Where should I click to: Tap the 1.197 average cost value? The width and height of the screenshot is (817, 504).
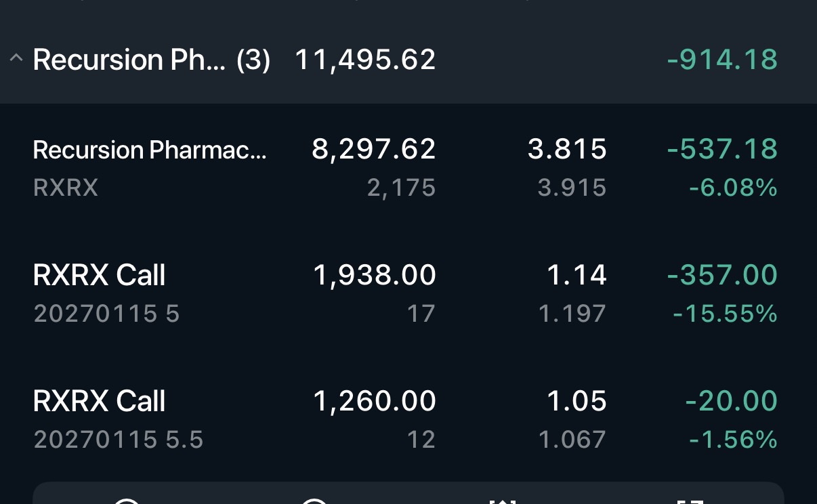click(x=572, y=314)
